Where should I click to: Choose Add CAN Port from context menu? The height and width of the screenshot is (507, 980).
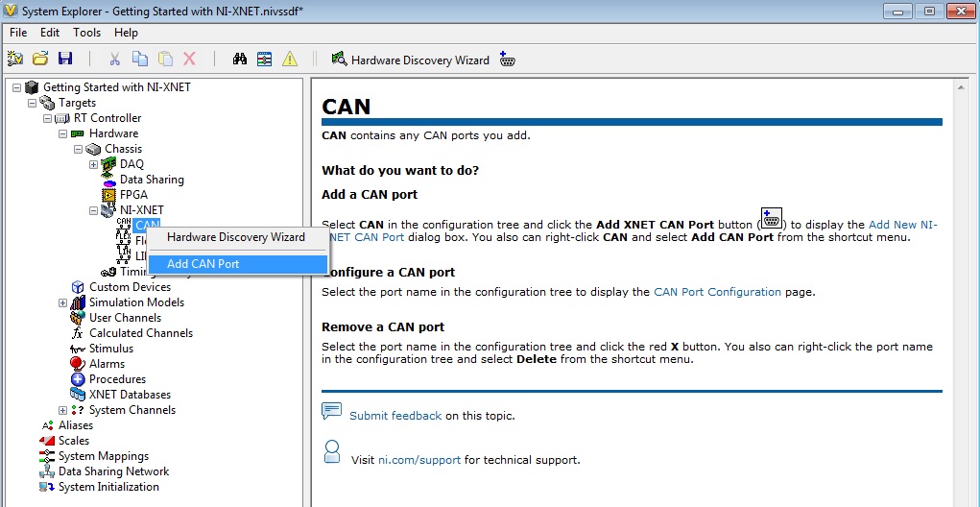[x=237, y=264]
